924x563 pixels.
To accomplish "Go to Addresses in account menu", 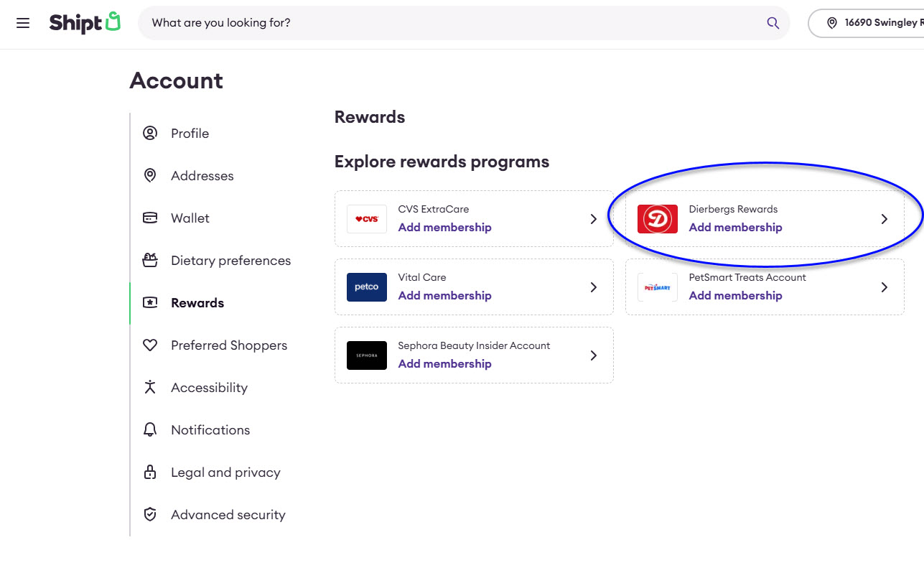I will (x=202, y=176).
